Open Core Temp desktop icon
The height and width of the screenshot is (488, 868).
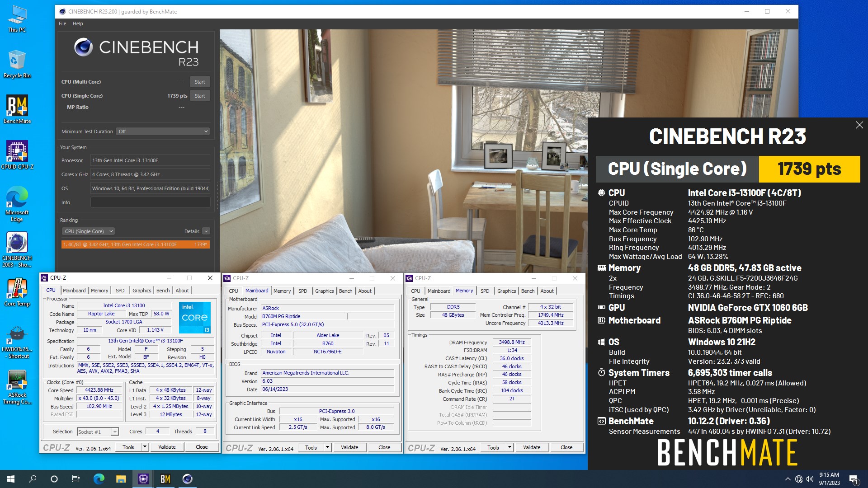[17, 292]
